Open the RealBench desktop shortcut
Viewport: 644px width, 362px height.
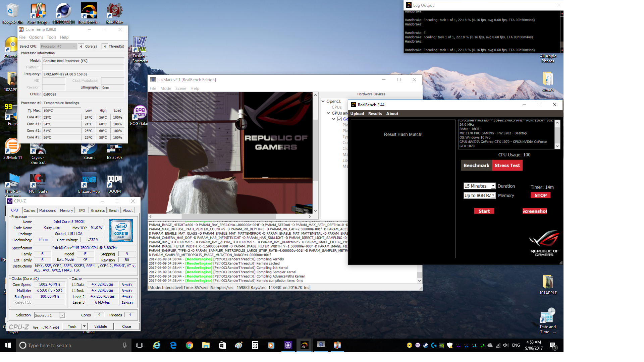[89, 13]
